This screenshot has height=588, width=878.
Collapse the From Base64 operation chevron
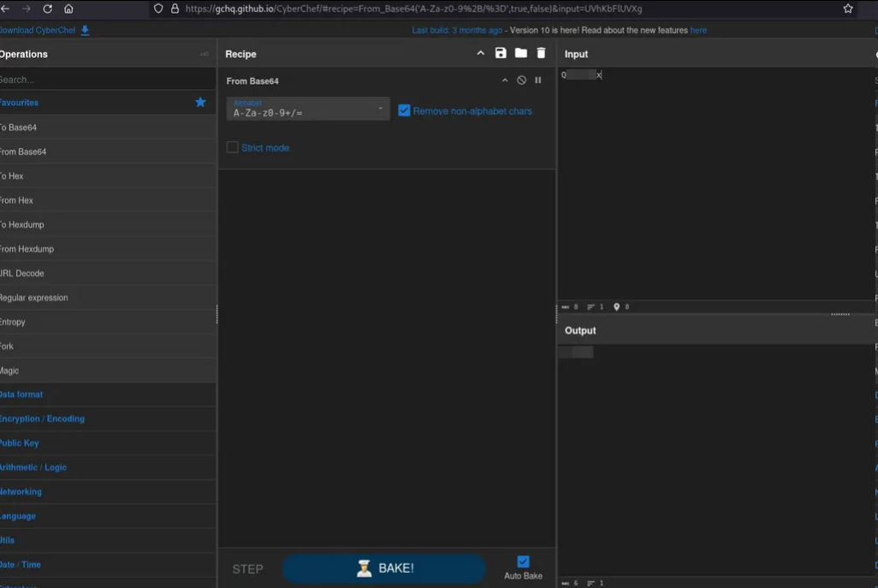[x=505, y=80]
